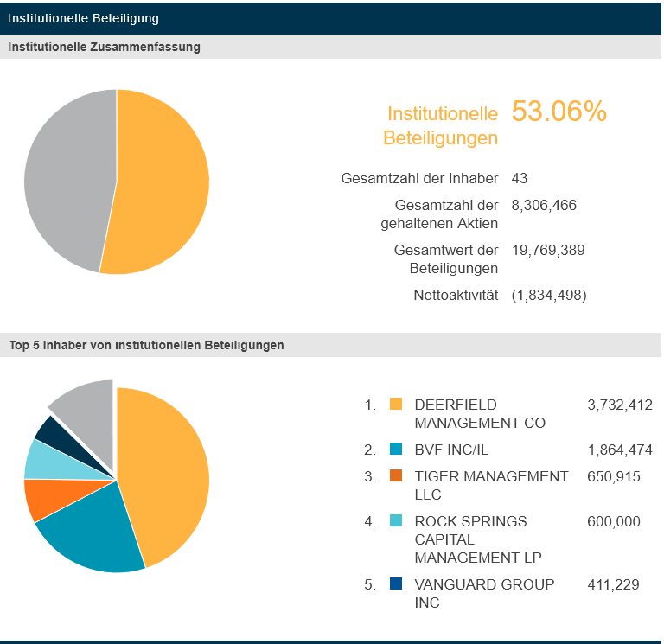Select the Institutionelle Beteiligungen orange label
This screenshot has height=644, width=664.
[440, 125]
